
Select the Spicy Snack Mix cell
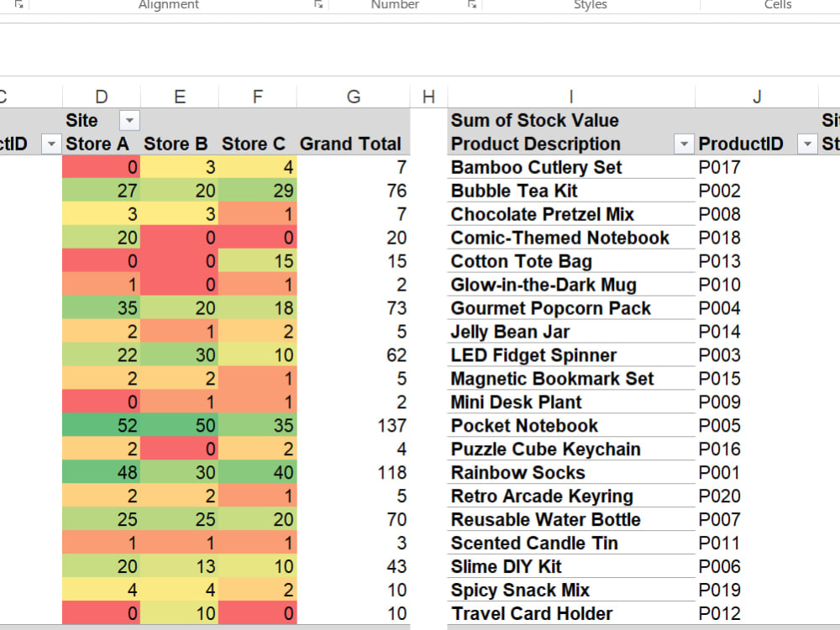[571, 591]
